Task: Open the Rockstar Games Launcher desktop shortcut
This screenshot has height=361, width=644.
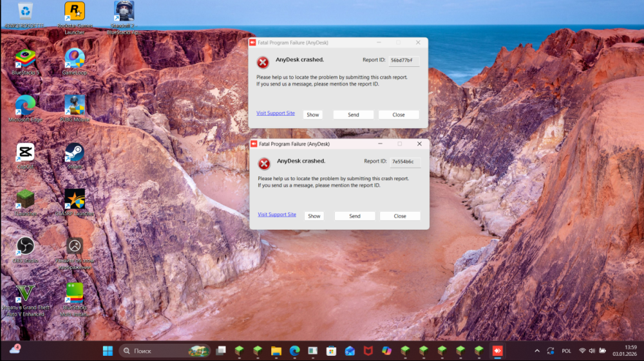Action: coord(74,17)
